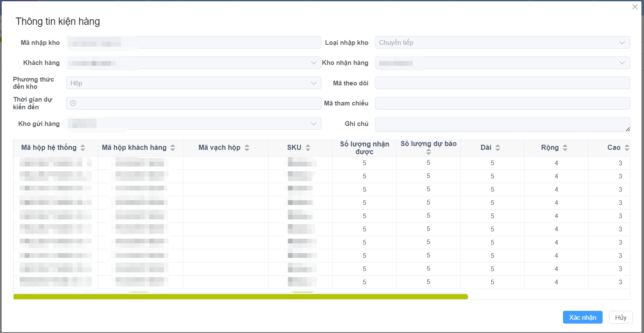Click into the Ghi chú text area
Viewport: 644px width, 333px height.
pos(502,124)
